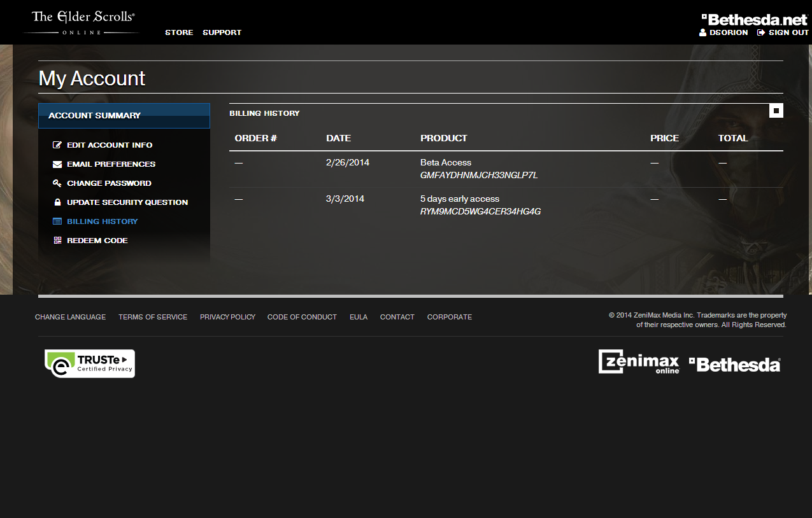Click the Total column header
Screen dimensions: 812x518
pos(733,138)
